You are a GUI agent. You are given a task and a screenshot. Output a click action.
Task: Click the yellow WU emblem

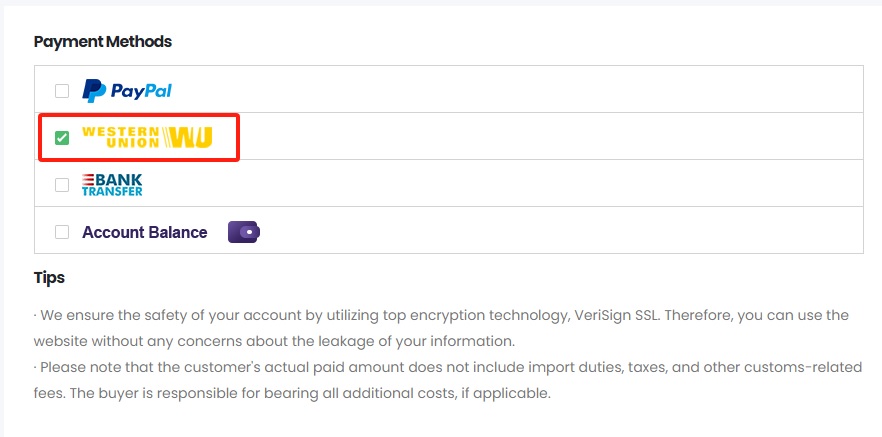(189, 137)
